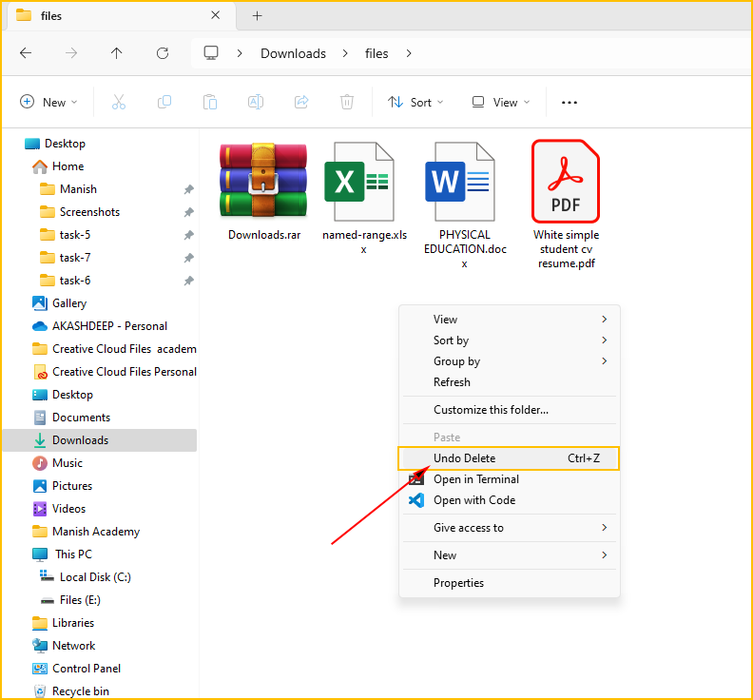Open the New dropdown in toolbar
753x700 pixels.
(48, 102)
